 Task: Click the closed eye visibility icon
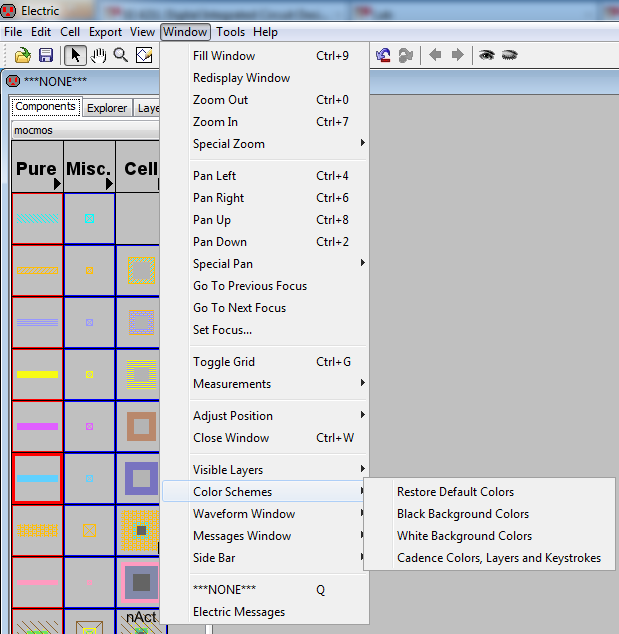[x=509, y=55]
